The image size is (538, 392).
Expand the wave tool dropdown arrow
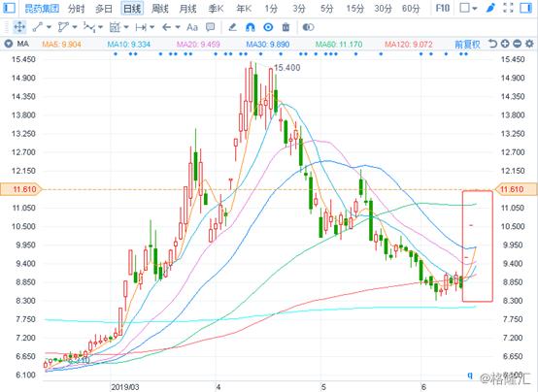[x=101, y=27]
